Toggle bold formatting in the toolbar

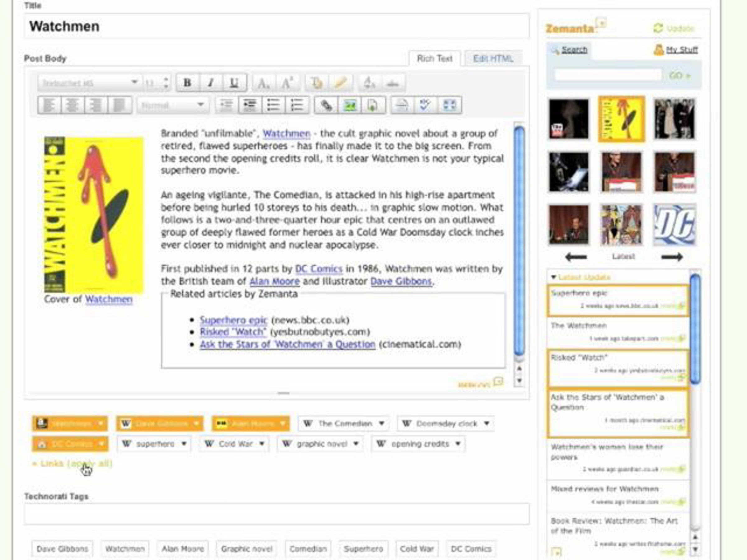coord(187,83)
